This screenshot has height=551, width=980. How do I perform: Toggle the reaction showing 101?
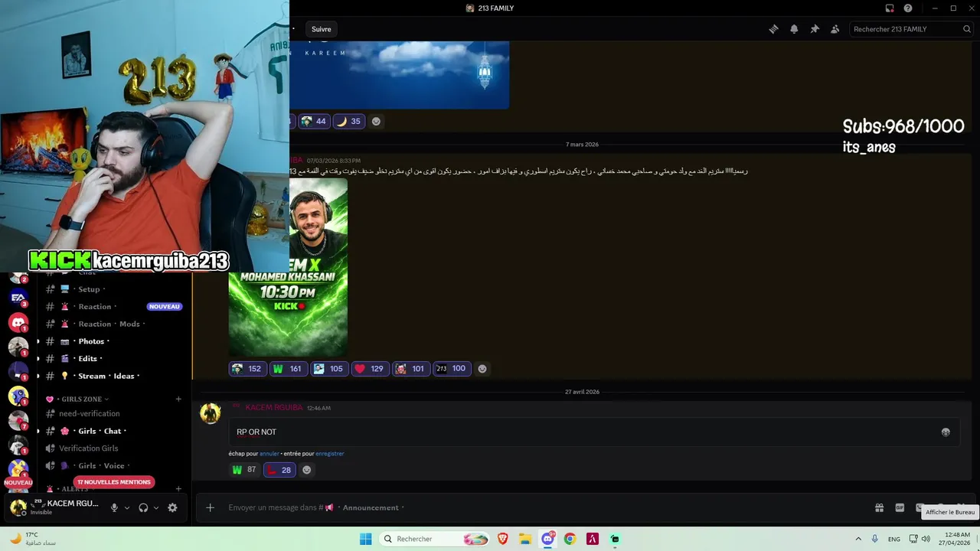(x=410, y=369)
